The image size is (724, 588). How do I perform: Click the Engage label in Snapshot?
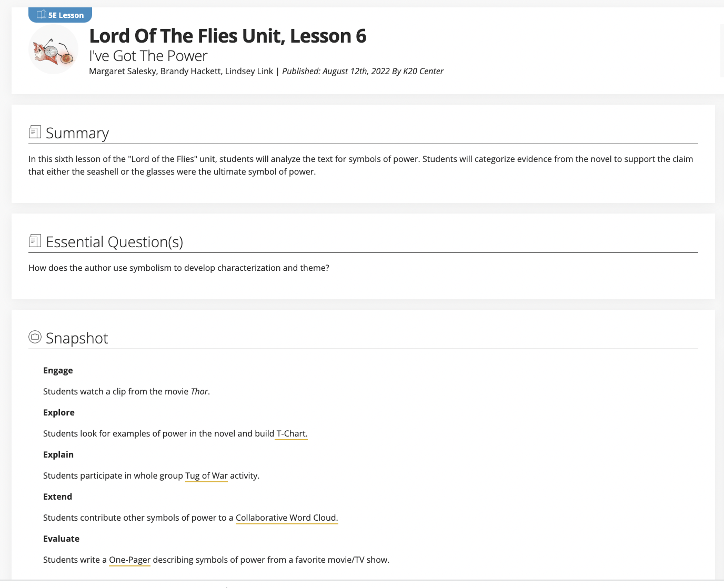[x=58, y=370]
